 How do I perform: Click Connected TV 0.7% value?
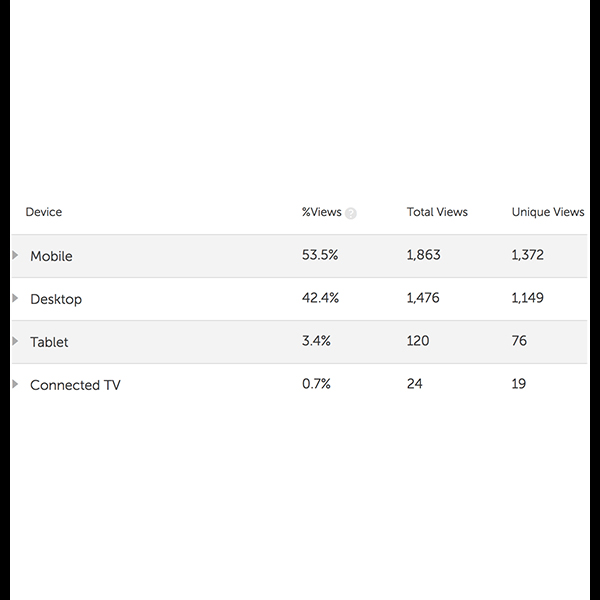click(316, 383)
